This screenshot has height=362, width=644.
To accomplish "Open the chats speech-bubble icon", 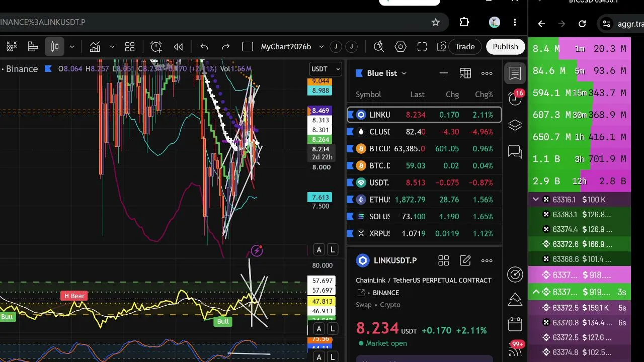I will (x=515, y=151).
